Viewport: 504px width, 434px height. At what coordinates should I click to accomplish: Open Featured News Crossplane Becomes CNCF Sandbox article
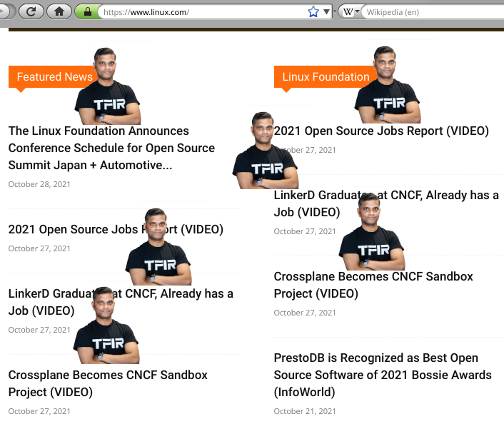coord(108,383)
